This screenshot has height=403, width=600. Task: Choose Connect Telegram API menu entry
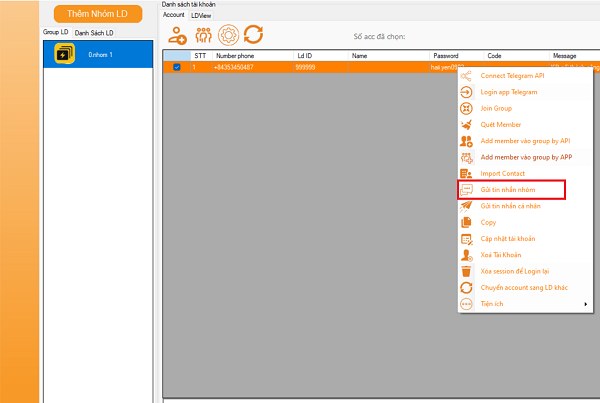coord(525,76)
